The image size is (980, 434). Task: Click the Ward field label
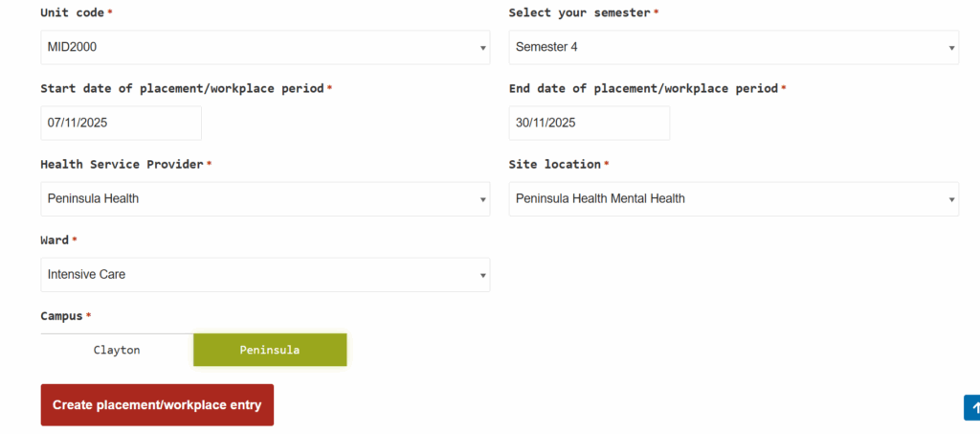[56, 240]
